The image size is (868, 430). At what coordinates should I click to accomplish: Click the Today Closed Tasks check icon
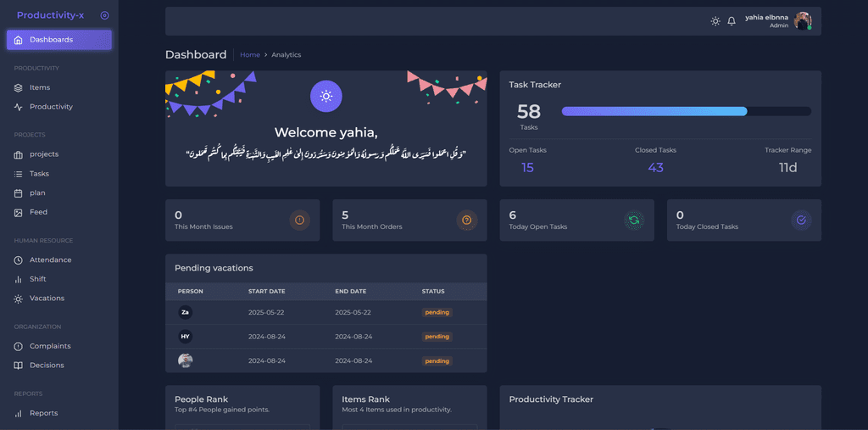pyautogui.click(x=801, y=221)
